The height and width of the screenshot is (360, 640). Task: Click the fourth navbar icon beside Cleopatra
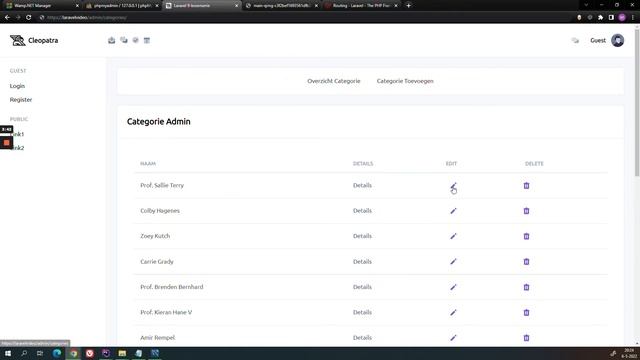pyautogui.click(x=147, y=40)
